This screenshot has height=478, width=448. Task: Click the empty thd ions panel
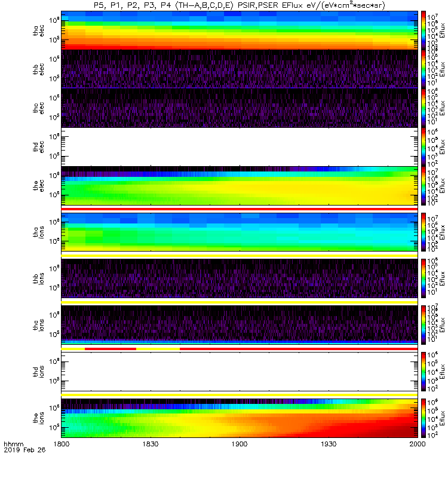point(240,372)
